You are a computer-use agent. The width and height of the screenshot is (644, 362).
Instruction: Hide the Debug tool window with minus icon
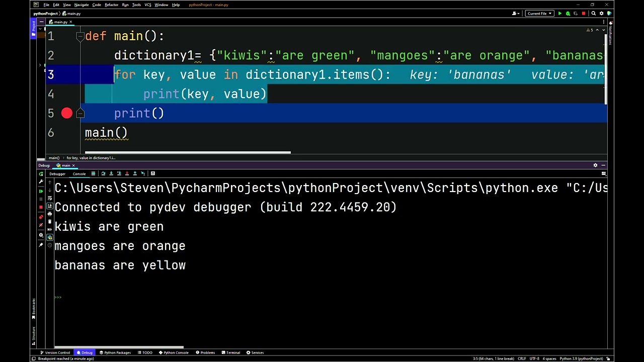[603, 165]
